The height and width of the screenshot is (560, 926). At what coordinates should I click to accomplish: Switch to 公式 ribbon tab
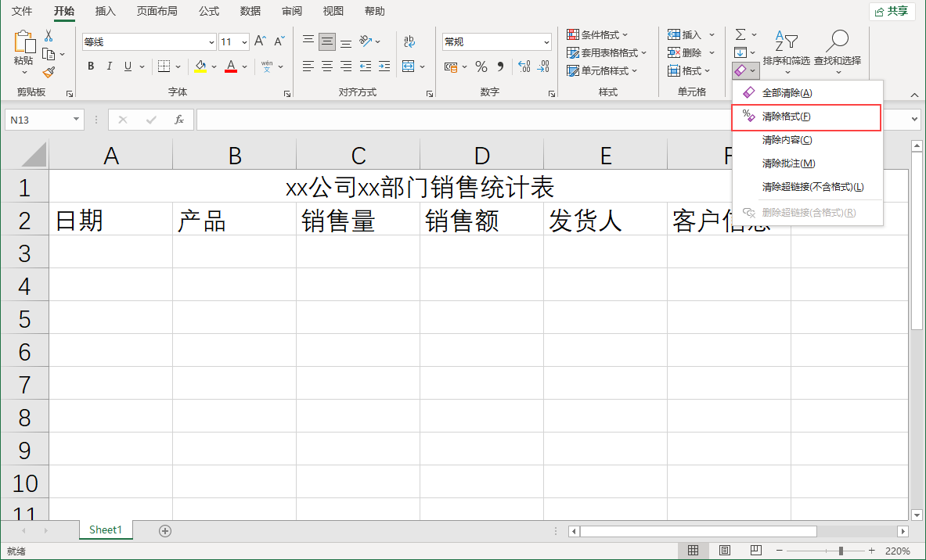(209, 11)
